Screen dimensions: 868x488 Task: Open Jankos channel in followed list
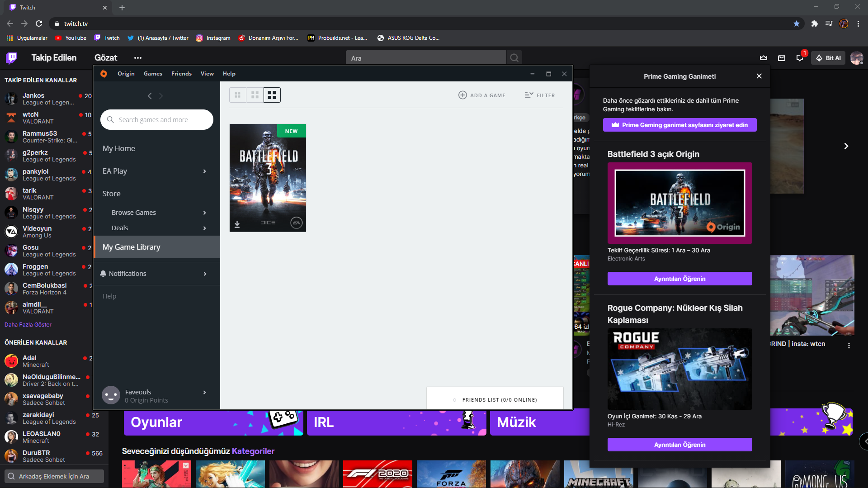click(48, 99)
